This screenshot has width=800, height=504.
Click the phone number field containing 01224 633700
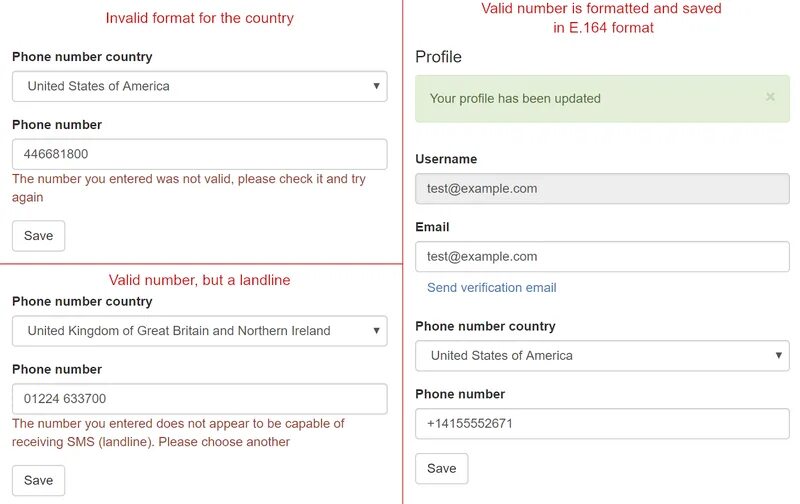[x=199, y=399]
